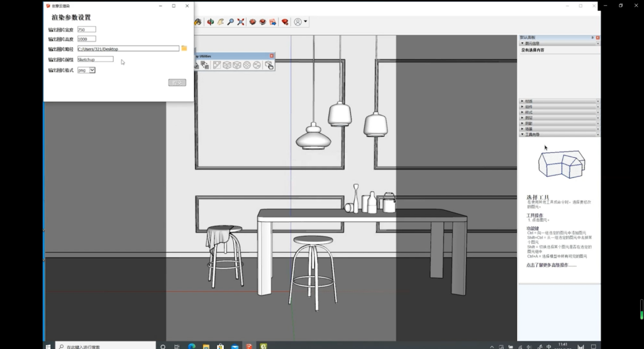The image size is (644, 349).
Task: Click the Zoom Extents tool
Action: [241, 22]
